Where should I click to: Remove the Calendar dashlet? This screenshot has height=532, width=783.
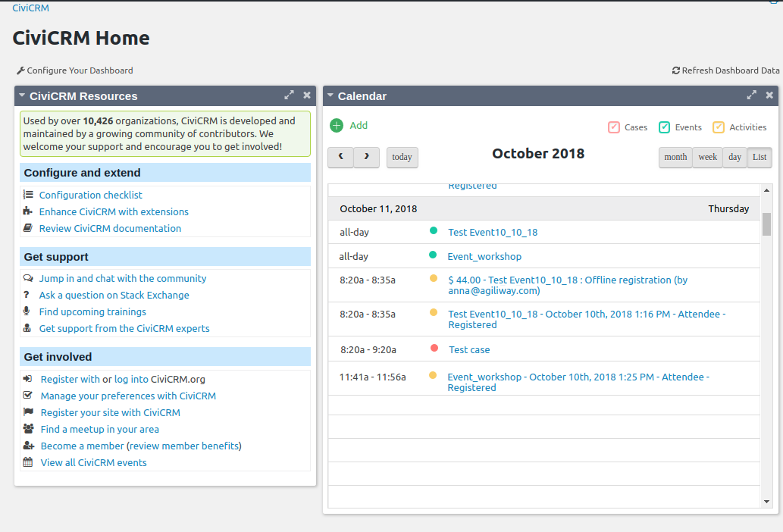(x=769, y=95)
